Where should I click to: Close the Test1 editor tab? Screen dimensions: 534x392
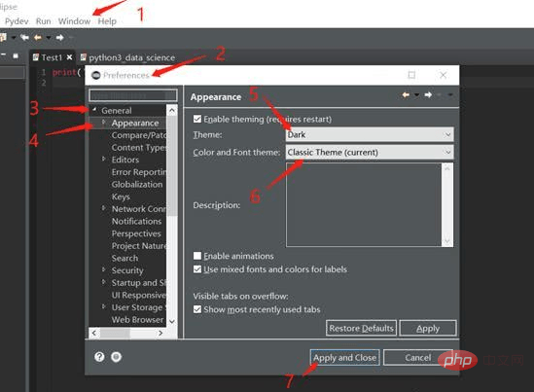point(69,57)
